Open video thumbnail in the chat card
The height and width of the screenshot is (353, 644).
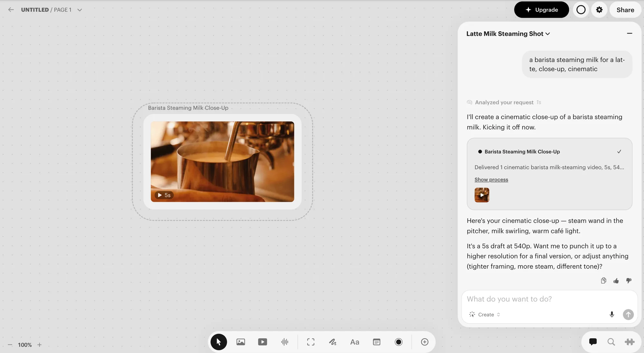[482, 195]
